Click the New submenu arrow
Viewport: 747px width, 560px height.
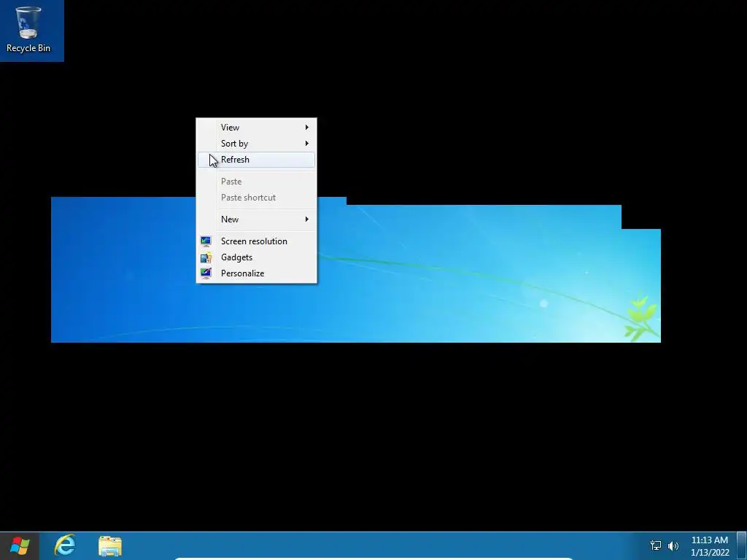(x=307, y=219)
